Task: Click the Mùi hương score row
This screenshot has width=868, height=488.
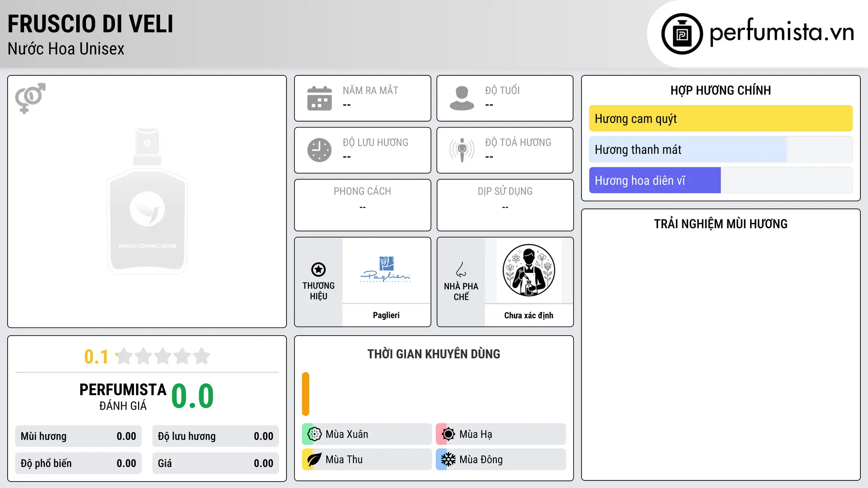Action: pos(78,436)
